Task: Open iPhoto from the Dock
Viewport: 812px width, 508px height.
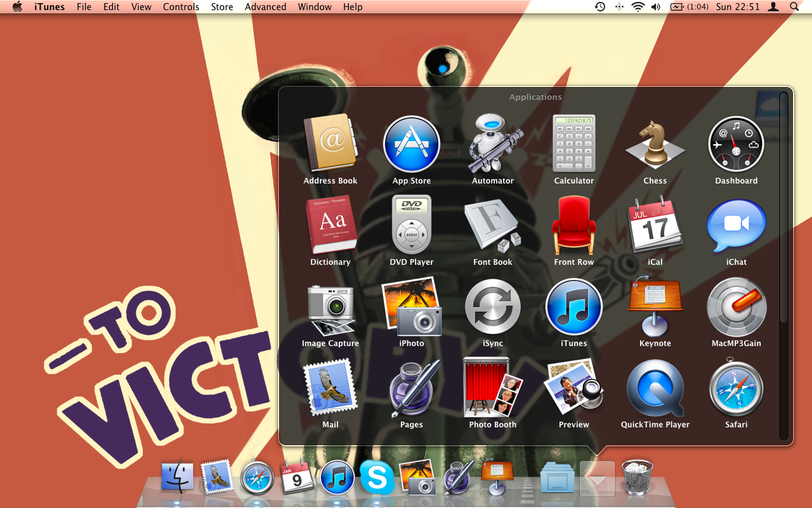Action: (417, 477)
